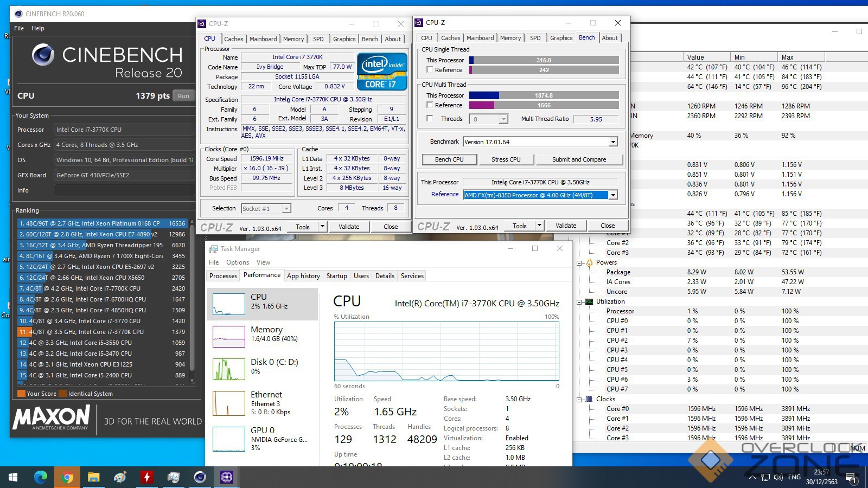Open the Benchmark version dropdown
Image resolution: width=868 pixels, height=488 pixels.
tap(613, 142)
